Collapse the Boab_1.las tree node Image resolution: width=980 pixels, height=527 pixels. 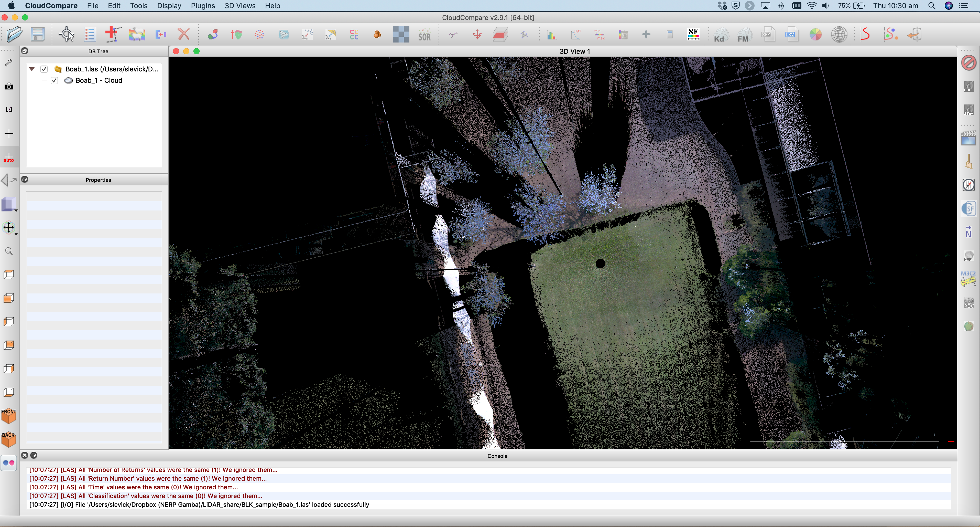point(32,69)
